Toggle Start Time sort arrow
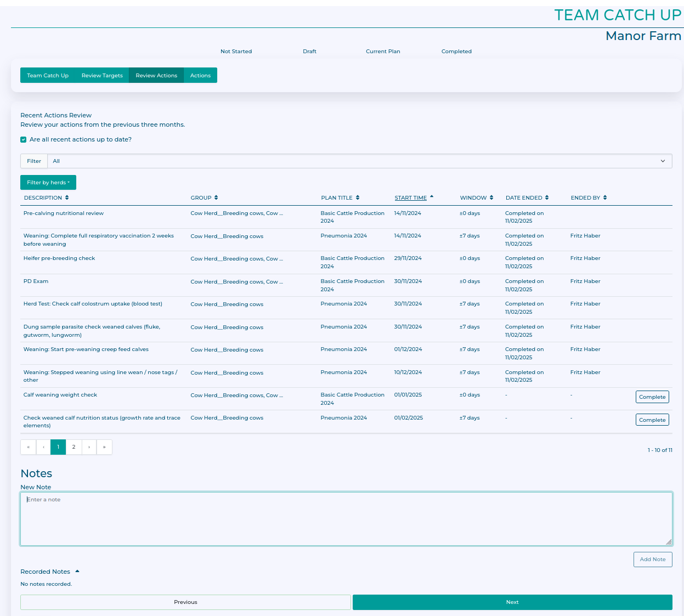The width and height of the screenshot is (684, 616). point(432,196)
